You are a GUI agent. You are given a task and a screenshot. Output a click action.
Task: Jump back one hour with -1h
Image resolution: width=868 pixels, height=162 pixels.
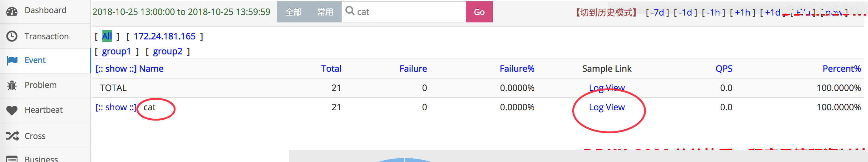tap(713, 12)
